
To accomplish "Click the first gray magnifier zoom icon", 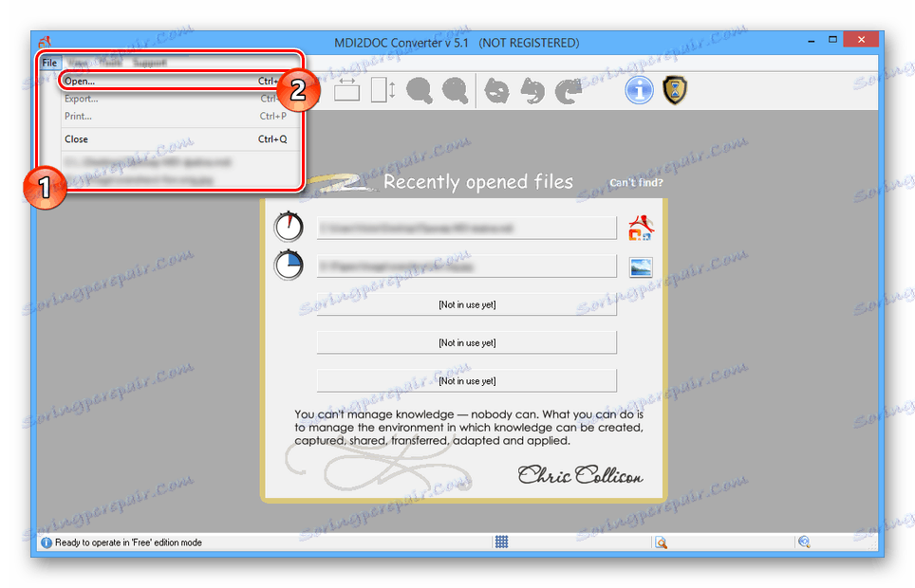I will click(420, 90).
